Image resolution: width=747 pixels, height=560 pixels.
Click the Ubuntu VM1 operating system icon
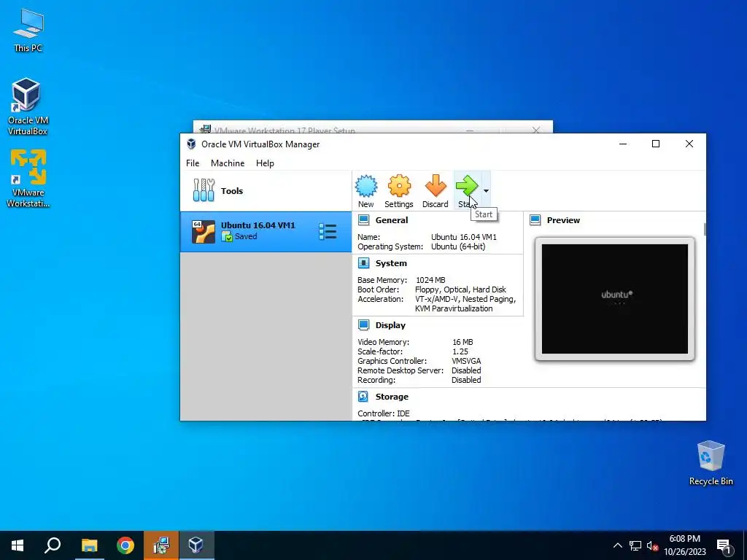204,231
